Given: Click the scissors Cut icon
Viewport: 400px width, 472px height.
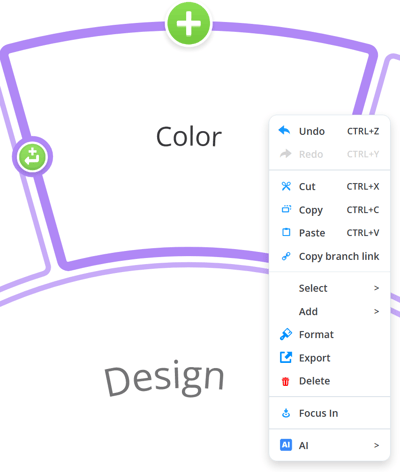Looking at the screenshot, I should [x=286, y=186].
